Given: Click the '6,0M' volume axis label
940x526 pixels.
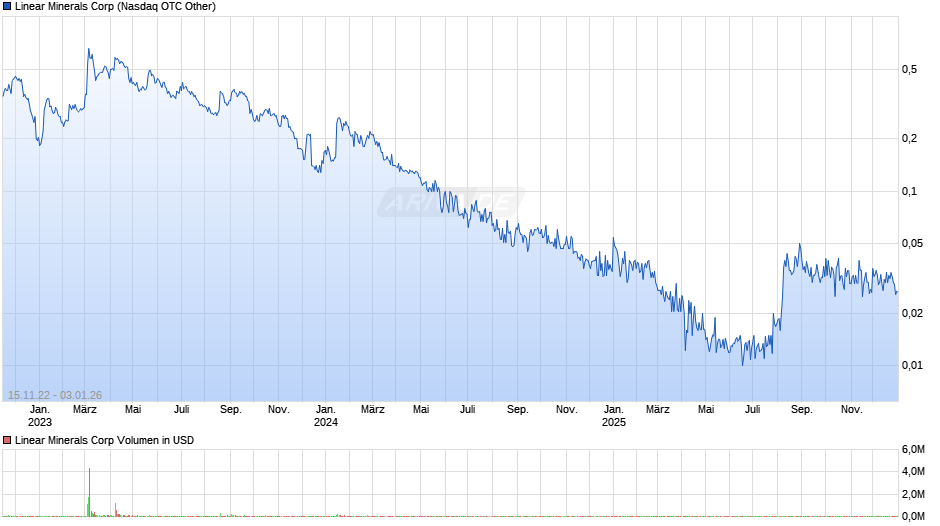Looking at the screenshot, I should point(913,450).
